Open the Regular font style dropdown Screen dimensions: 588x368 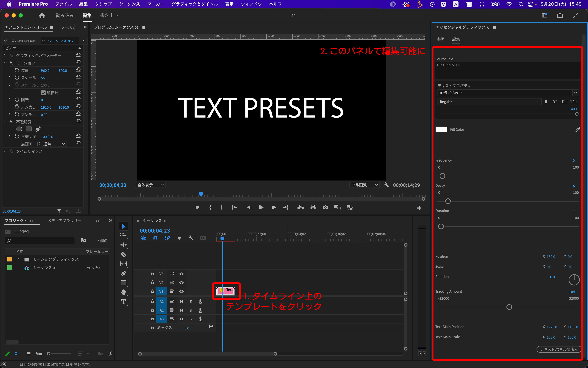489,102
